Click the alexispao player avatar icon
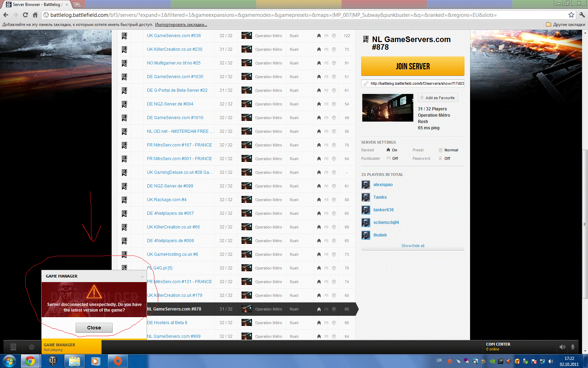The image size is (588, 368). click(x=366, y=185)
